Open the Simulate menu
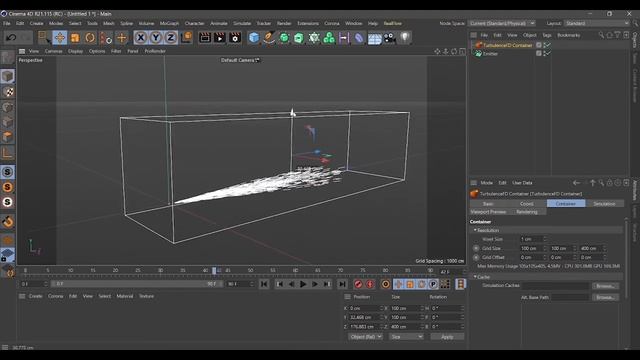Viewport: 640px width, 360px height. click(242, 23)
